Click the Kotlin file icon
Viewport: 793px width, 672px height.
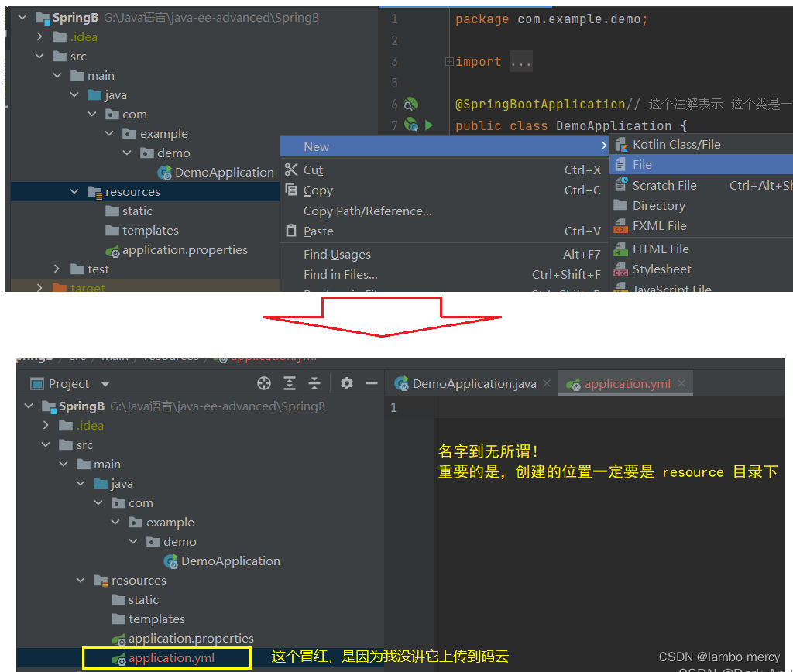pos(621,145)
